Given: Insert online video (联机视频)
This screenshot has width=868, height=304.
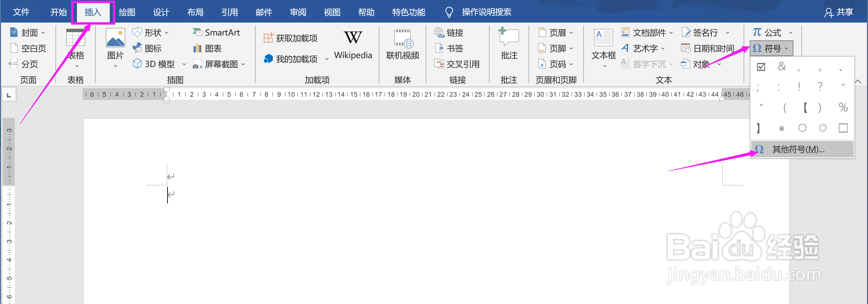Looking at the screenshot, I should (402, 45).
